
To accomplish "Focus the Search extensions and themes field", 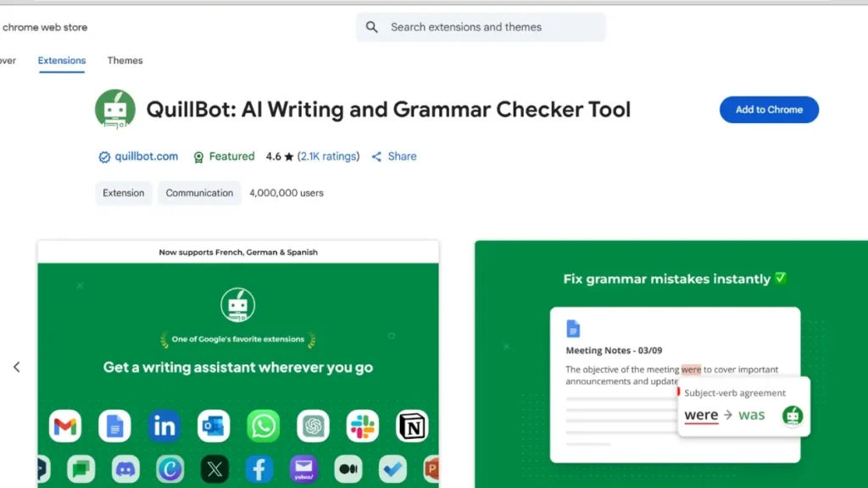I will (481, 27).
